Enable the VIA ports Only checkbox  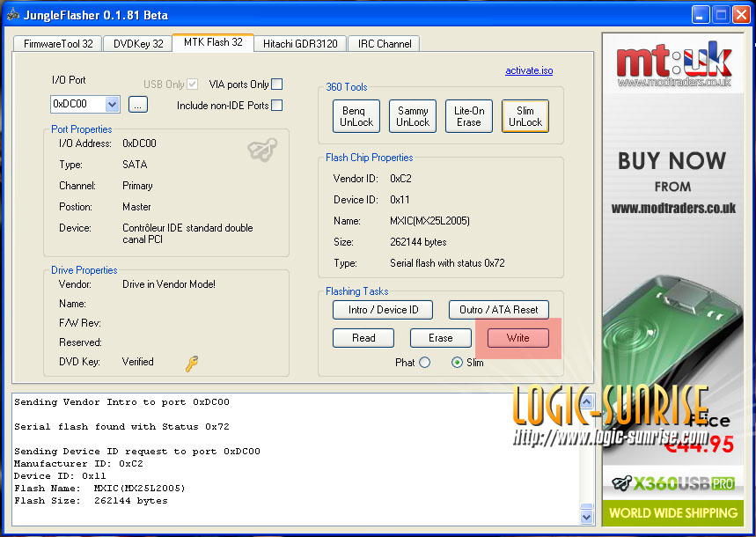(x=276, y=84)
